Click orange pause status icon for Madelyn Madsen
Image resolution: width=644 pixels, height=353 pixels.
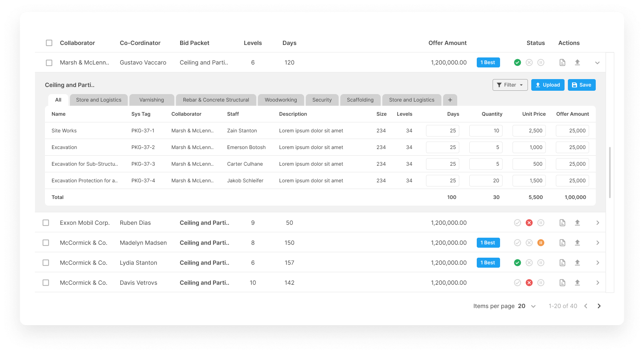tap(540, 243)
